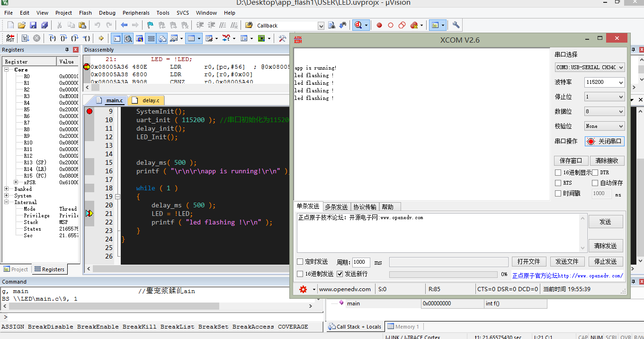Click the 清除发送 button
Viewport: 644px width, 339px height.
click(x=606, y=246)
